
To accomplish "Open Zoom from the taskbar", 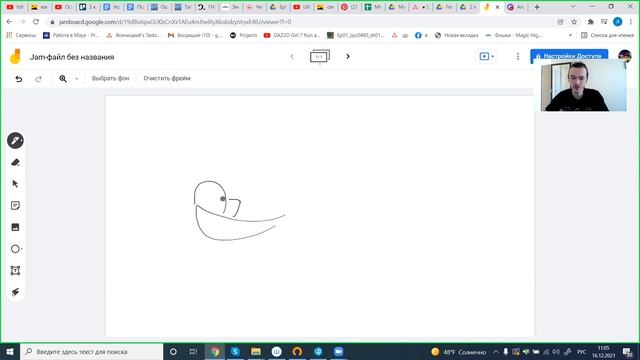I will click(338, 351).
